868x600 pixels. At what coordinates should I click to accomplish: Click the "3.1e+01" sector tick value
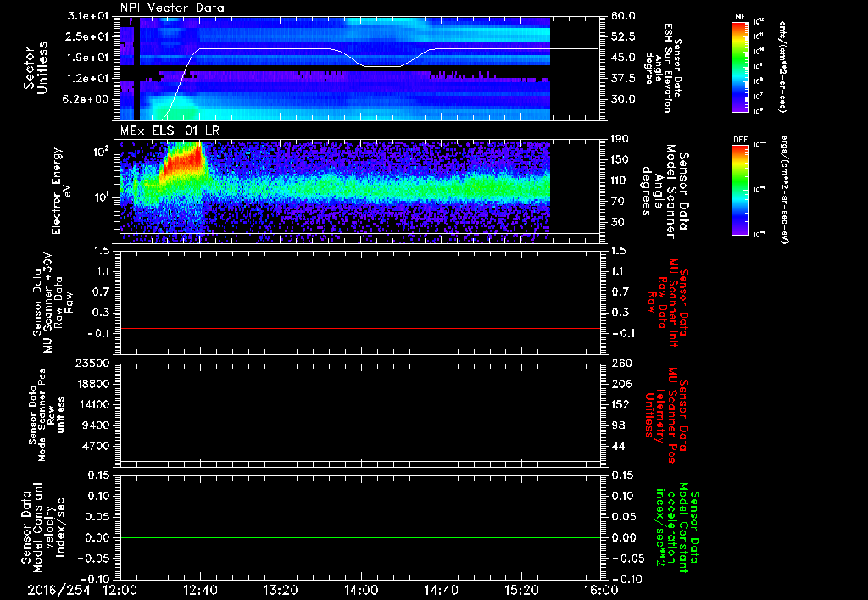(87, 17)
